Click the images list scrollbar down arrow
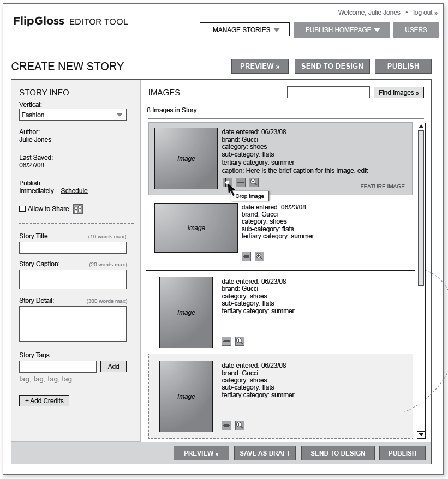The image size is (448, 479). coord(421,434)
